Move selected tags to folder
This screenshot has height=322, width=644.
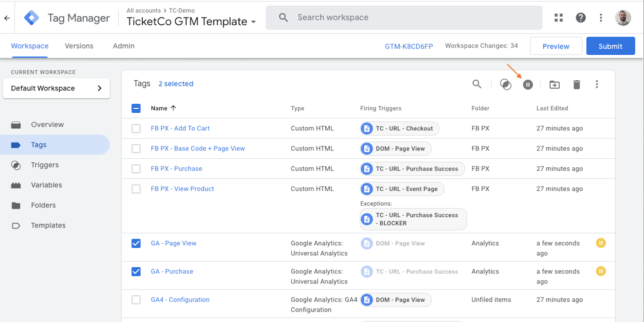click(x=554, y=85)
